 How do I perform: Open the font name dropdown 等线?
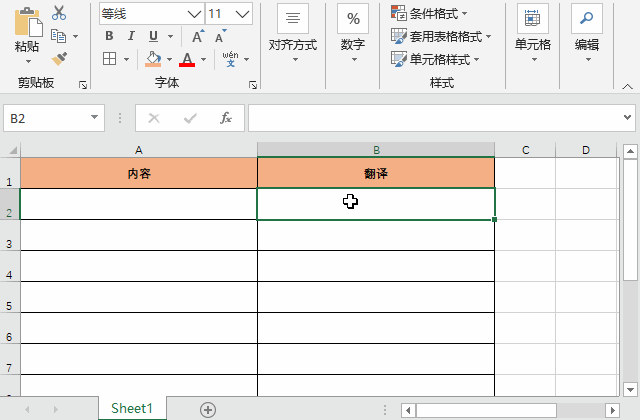(194, 14)
